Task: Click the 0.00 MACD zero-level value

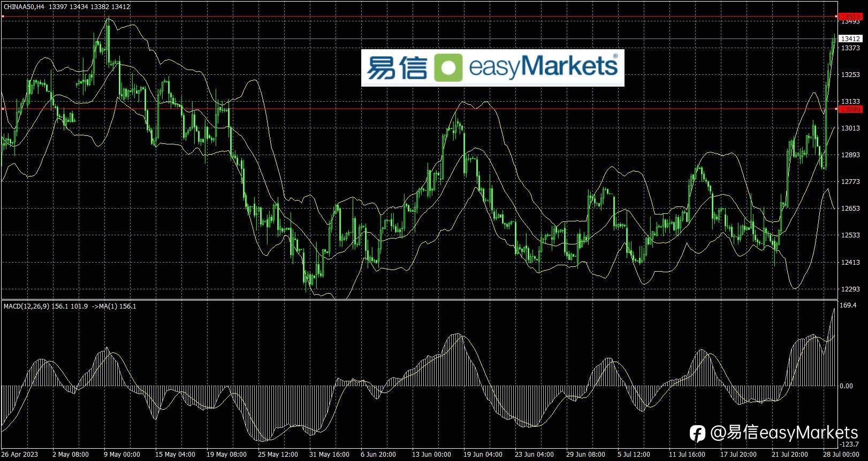Action: coord(847,386)
